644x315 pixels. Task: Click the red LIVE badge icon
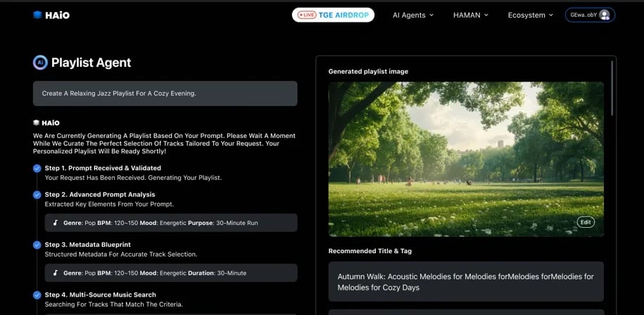[307, 15]
